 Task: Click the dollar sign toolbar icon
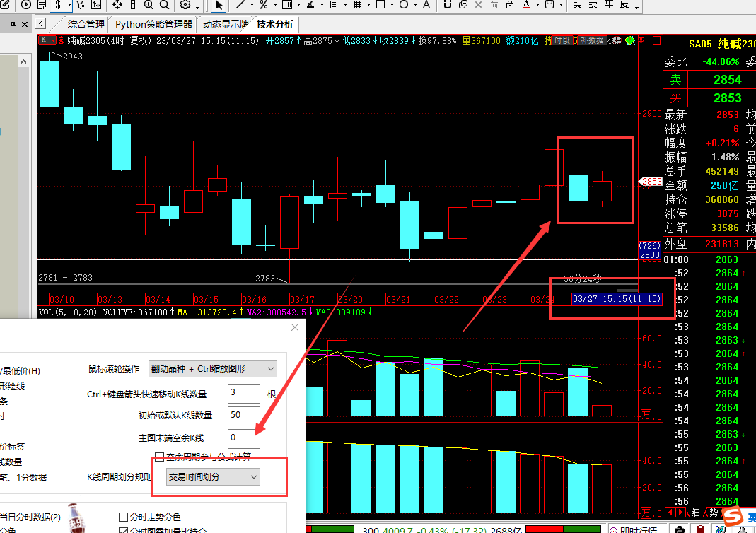tap(58, 5)
